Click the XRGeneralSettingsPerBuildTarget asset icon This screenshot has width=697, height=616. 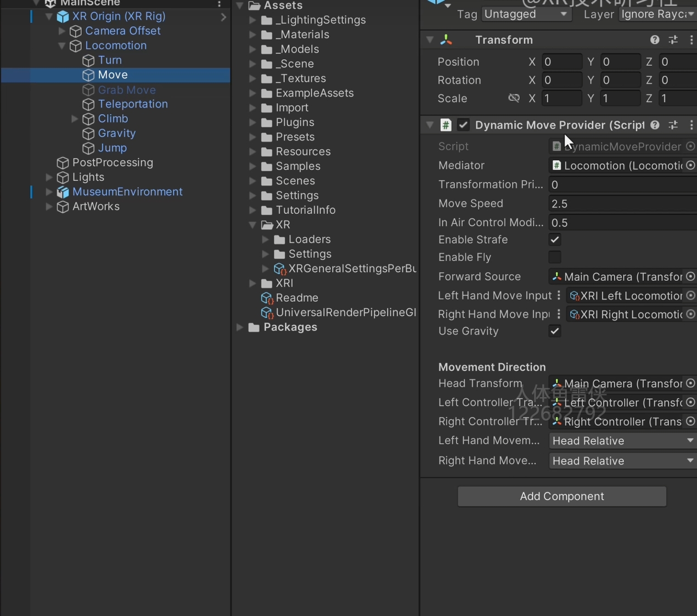[x=280, y=269]
